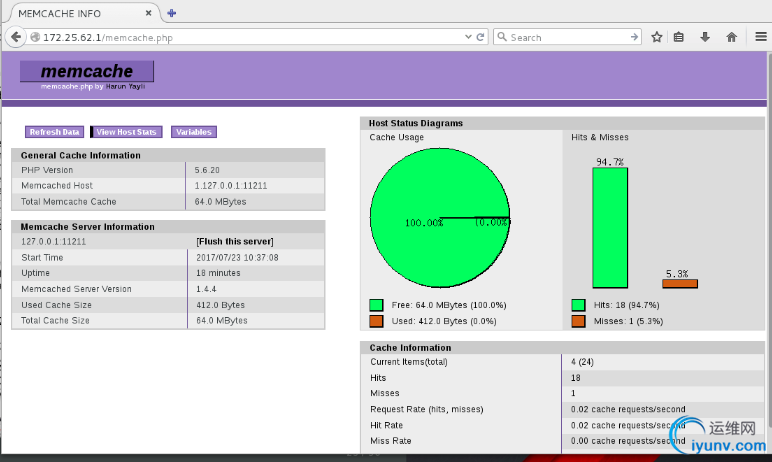This screenshot has height=462, width=772.
Task: Click the Hits value 18 in Cache Information
Action: coord(576,378)
